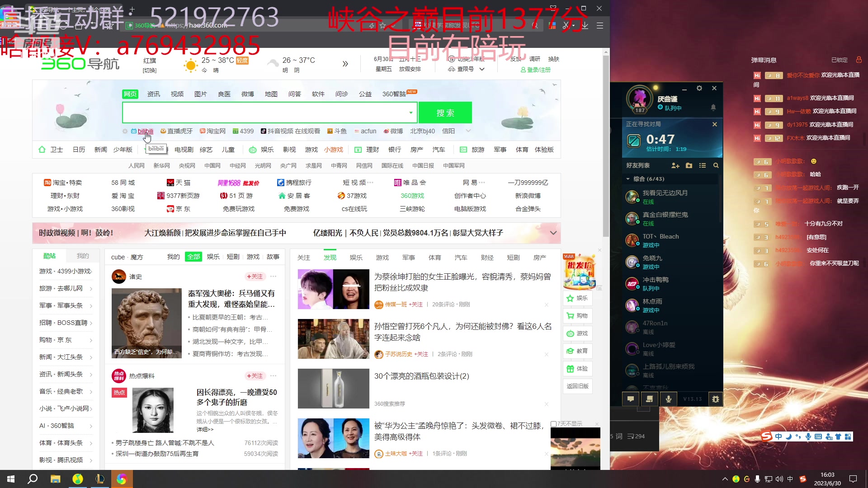The height and width of the screenshot is (488, 868).
Task: Expand 游戏·4399小游戏 sidebar arrow
Action: click(x=91, y=272)
